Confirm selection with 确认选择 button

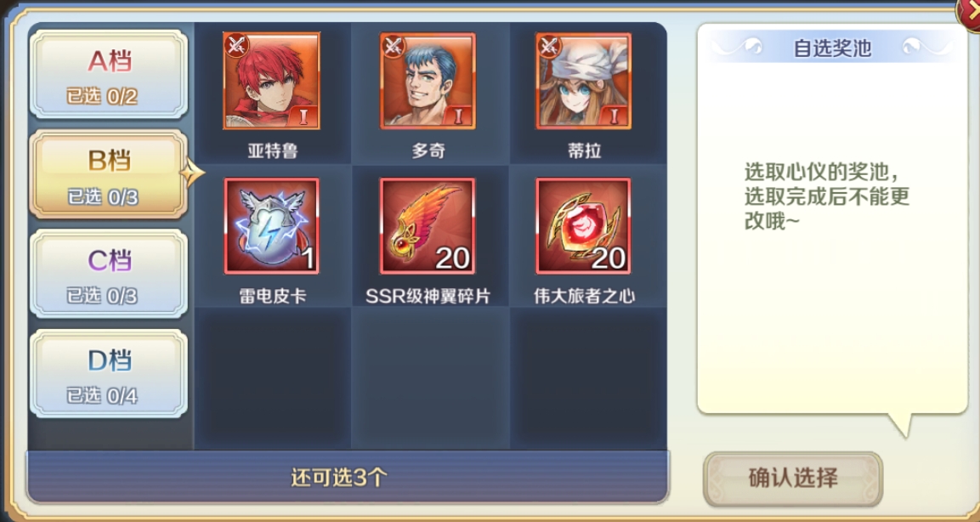click(x=792, y=479)
